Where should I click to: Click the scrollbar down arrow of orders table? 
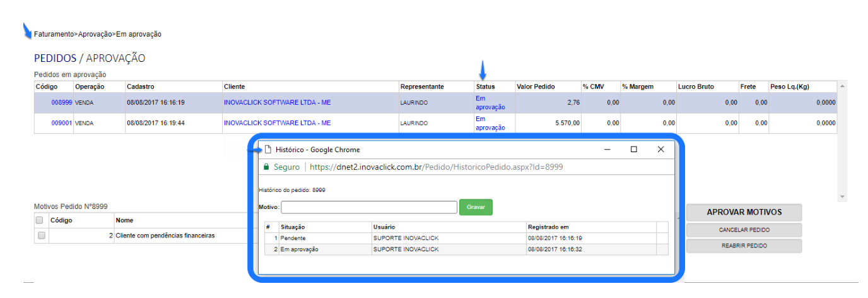[842, 197]
